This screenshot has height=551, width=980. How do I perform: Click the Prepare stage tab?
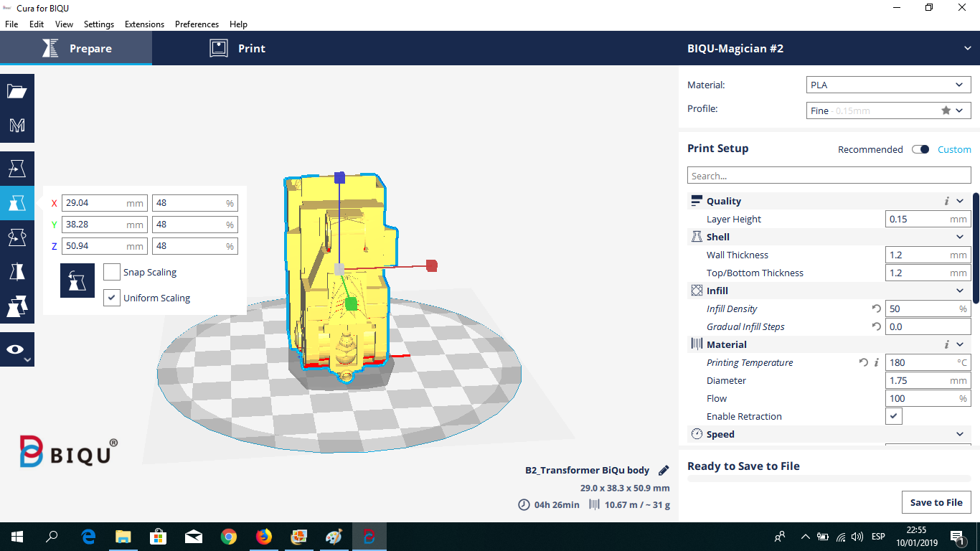tap(76, 49)
